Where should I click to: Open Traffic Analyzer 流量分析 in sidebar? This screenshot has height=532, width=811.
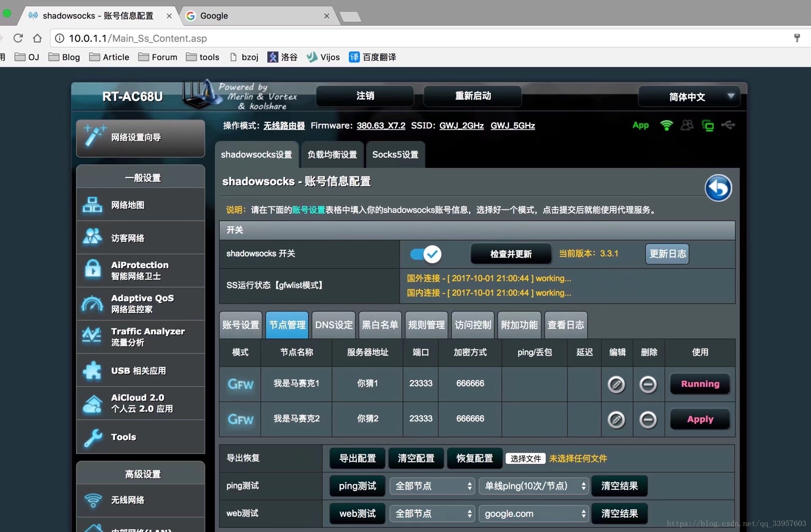click(x=141, y=337)
